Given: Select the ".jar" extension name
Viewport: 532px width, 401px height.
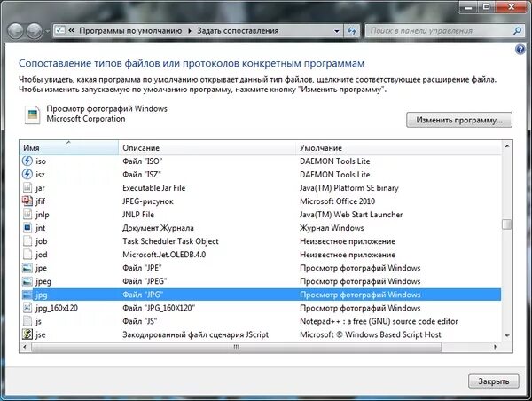Looking at the screenshot, I should (39, 188).
